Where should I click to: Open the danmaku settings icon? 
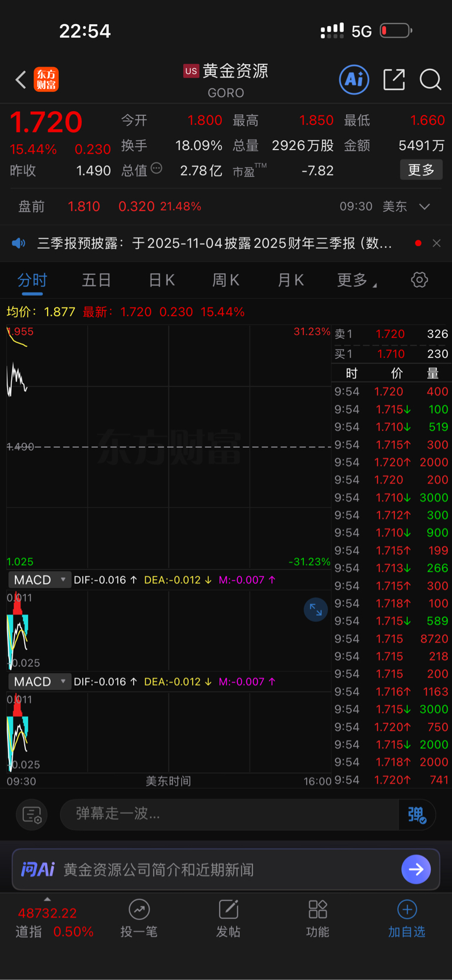pyautogui.click(x=32, y=815)
